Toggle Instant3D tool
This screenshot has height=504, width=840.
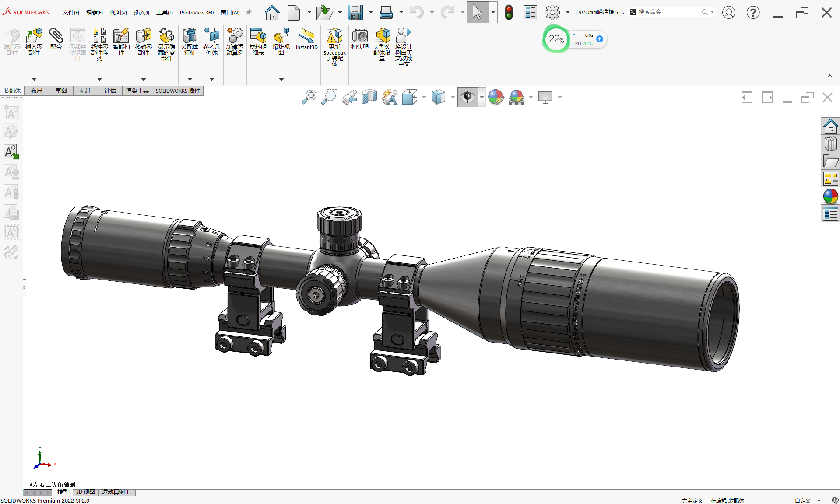click(x=306, y=39)
